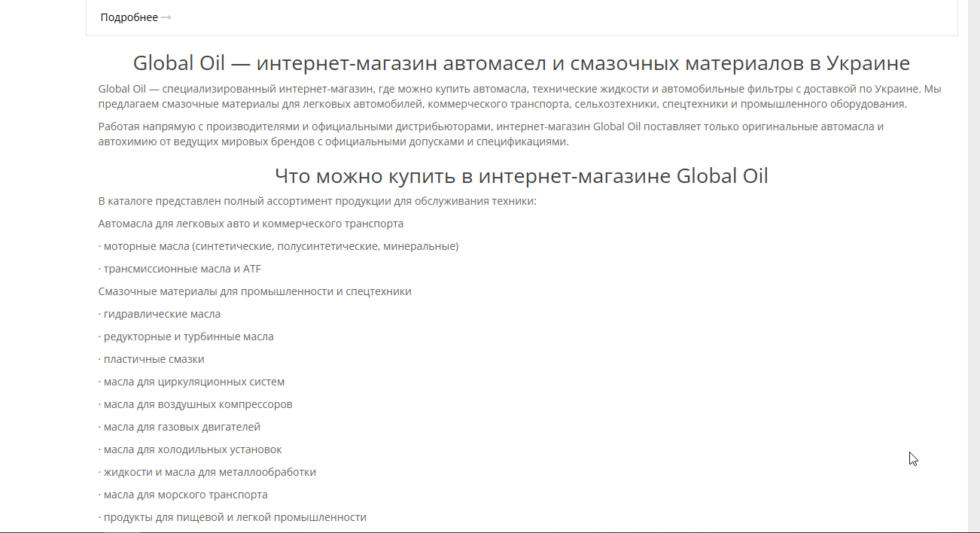
Task: Click bullet продукты для пищевой и легкой промышленности
Action: point(233,517)
